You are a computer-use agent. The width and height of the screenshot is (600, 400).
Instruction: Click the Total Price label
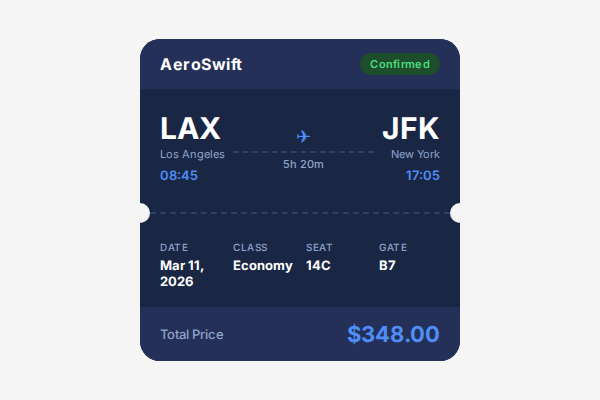192,335
